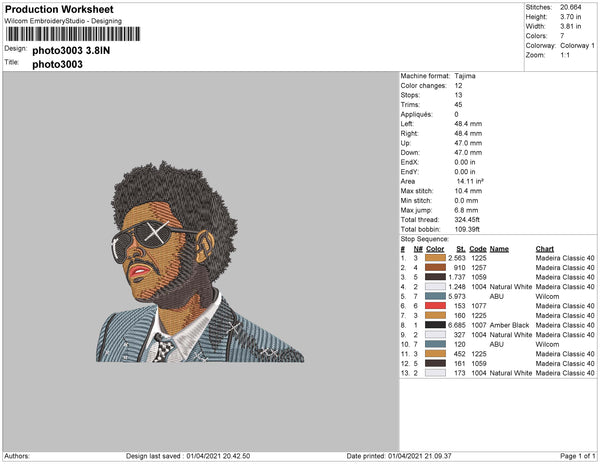The width and height of the screenshot is (600, 464).
Task: Click Natural White name in row 4
Action: coord(511,287)
